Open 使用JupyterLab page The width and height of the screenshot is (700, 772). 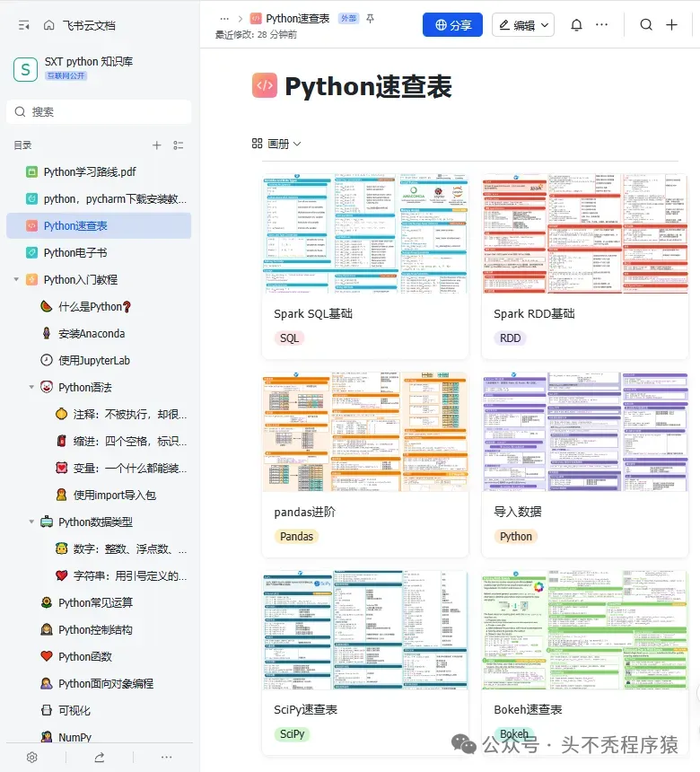[94, 360]
